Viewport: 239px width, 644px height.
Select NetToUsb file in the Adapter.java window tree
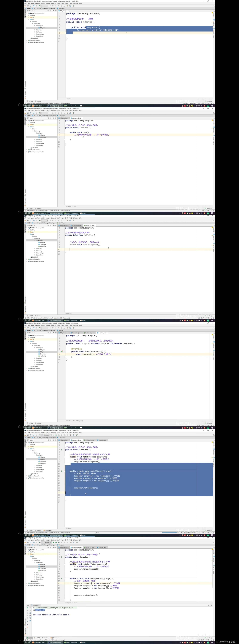click(42, 356)
